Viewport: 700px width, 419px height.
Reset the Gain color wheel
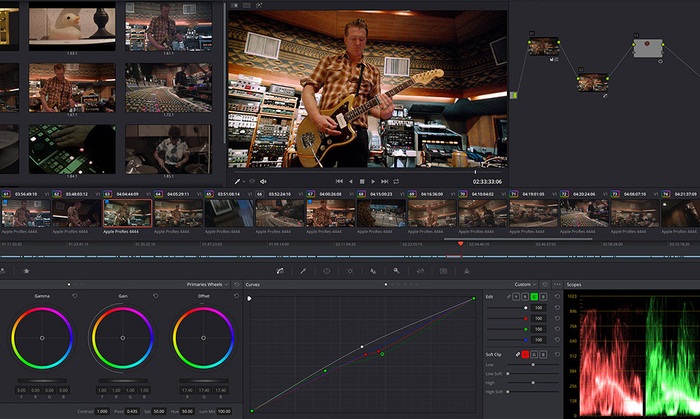pyautogui.click(x=155, y=296)
